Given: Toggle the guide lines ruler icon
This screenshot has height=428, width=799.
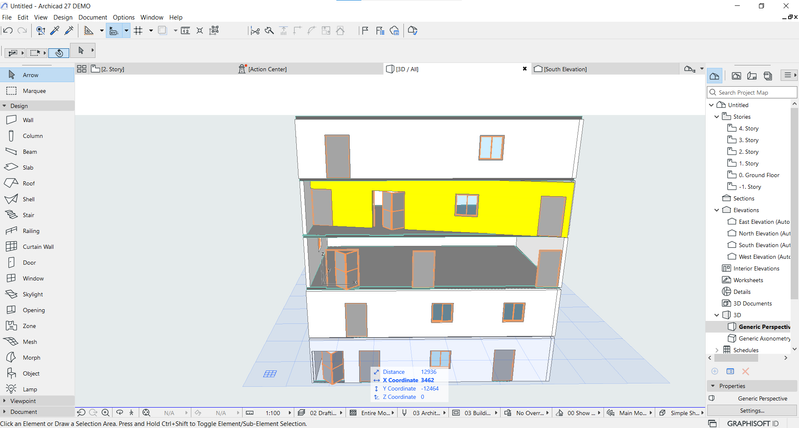Looking at the screenshot, I should pos(89,31).
